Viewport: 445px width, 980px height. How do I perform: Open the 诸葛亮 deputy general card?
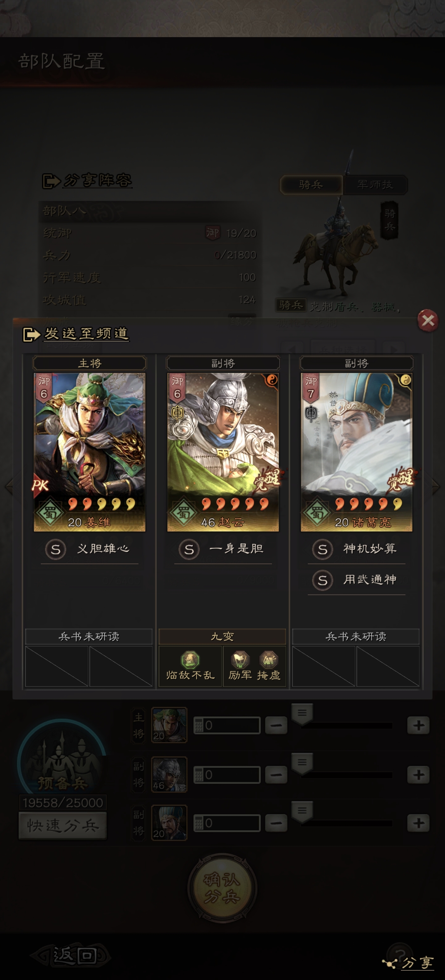coord(356,452)
